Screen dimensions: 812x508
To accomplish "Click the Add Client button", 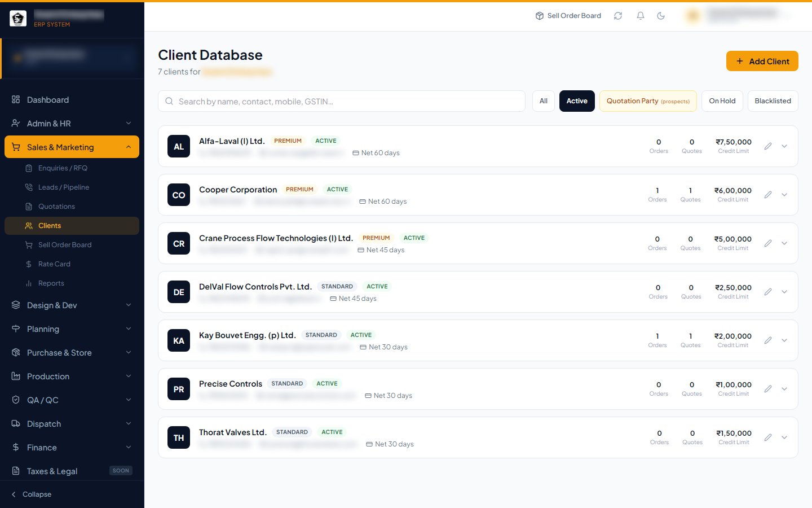I will 762,61.
